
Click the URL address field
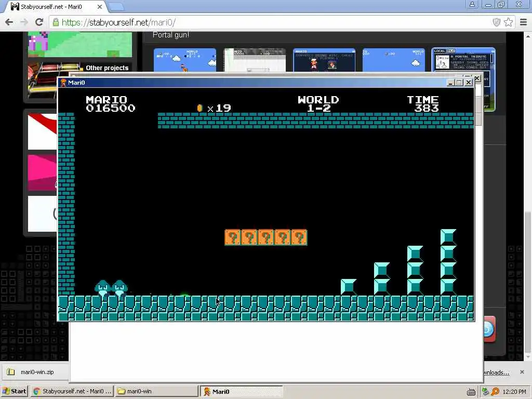click(271, 22)
